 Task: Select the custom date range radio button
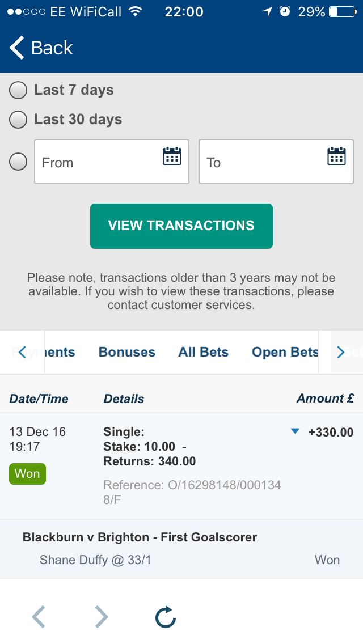click(18, 162)
